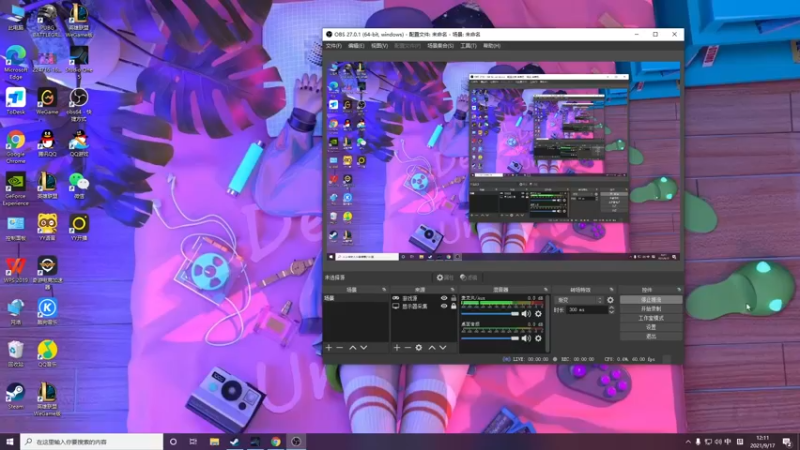The height and width of the screenshot is (450, 800).
Task: Increase transition duration with the up stepper
Action: coord(611,308)
